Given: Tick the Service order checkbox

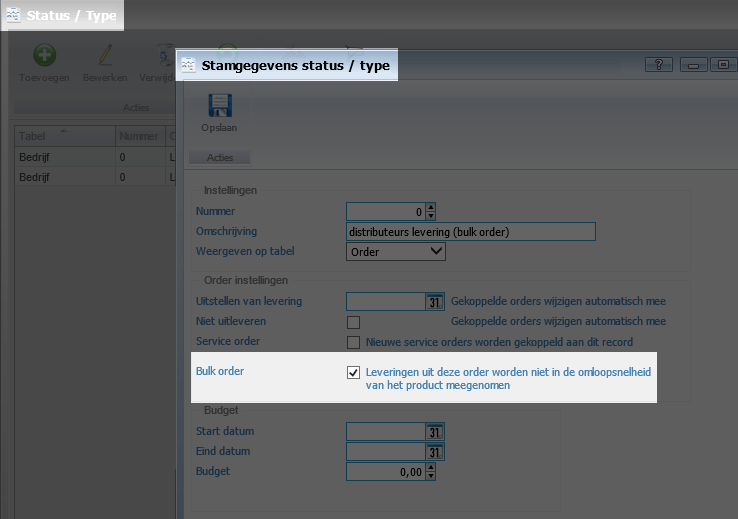Looking at the screenshot, I should tap(353, 342).
